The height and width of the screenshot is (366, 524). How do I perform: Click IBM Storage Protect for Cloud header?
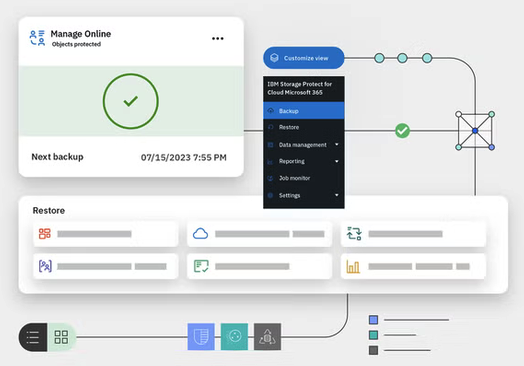300,88
